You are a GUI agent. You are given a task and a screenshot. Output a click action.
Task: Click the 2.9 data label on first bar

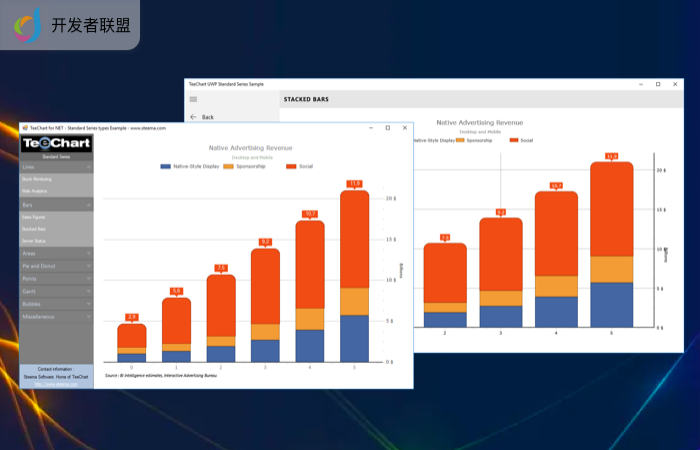(x=132, y=317)
